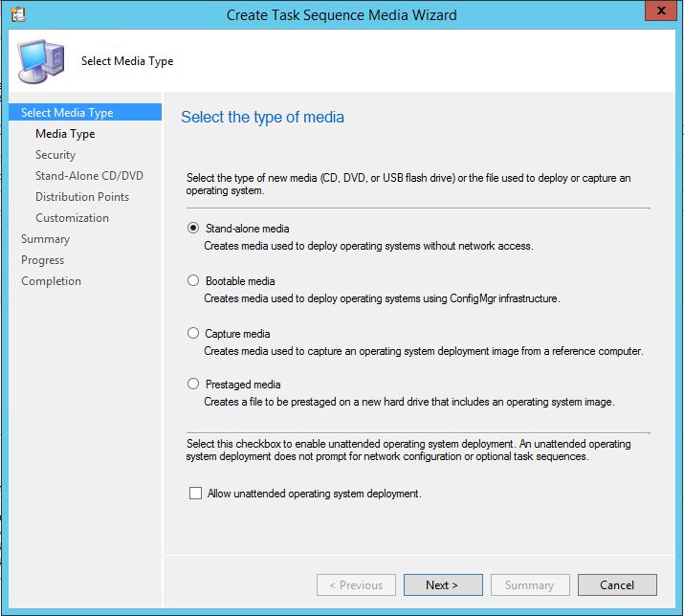The height and width of the screenshot is (616, 684).
Task: Select the Stand-alone media radio button
Action: pos(194,229)
